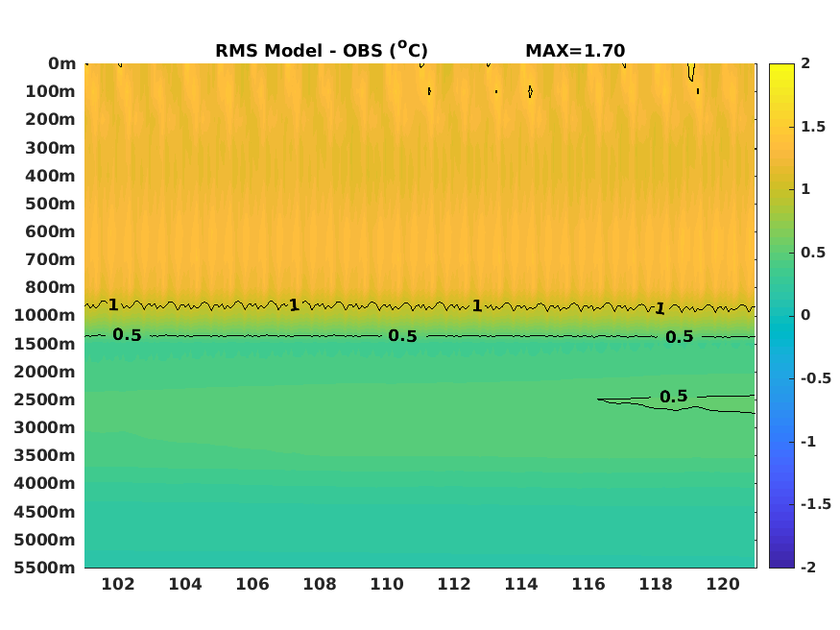
Task: Click the '4000m' depth axis label
Action: tap(45, 483)
